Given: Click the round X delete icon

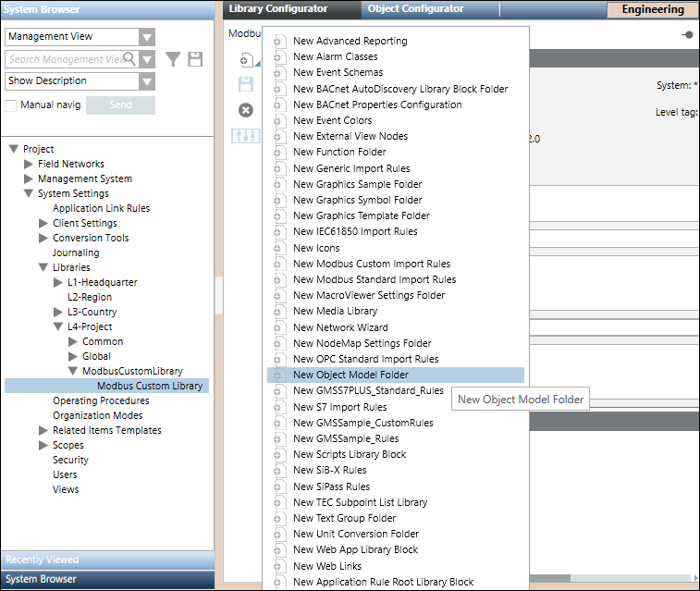Looking at the screenshot, I should coord(246,110).
